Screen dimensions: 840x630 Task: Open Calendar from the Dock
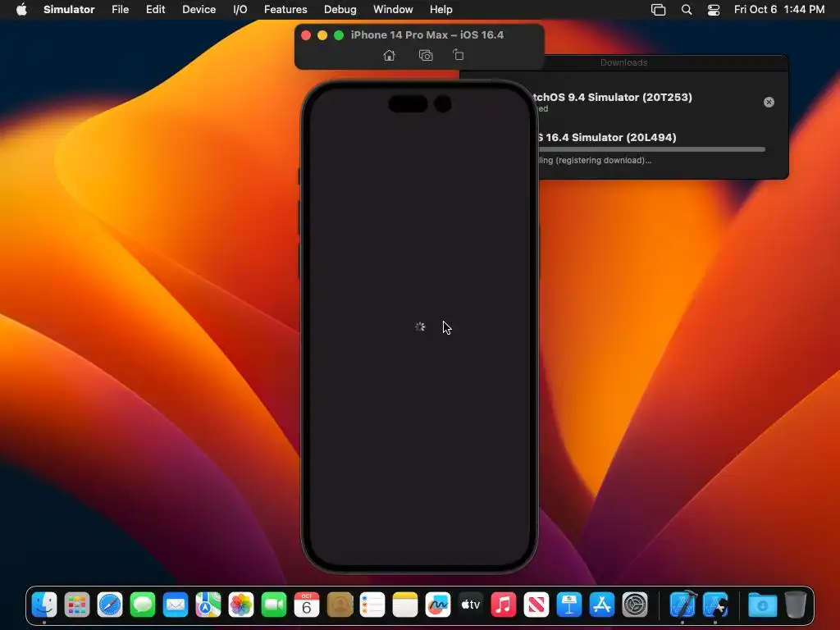click(x=307, y=605)
